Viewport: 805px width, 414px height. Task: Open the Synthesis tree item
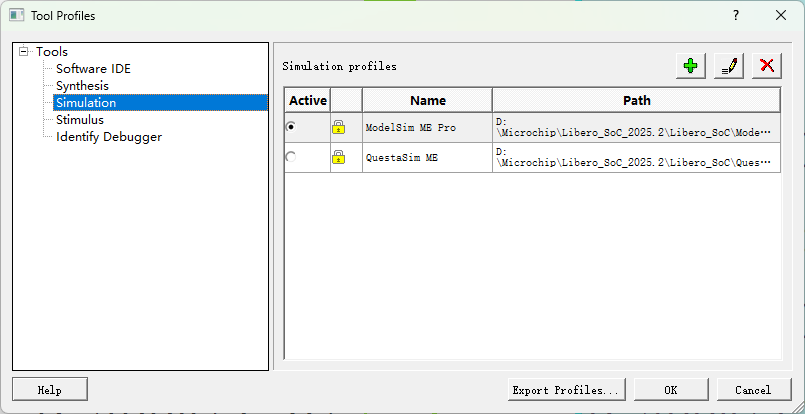[82, 86]
